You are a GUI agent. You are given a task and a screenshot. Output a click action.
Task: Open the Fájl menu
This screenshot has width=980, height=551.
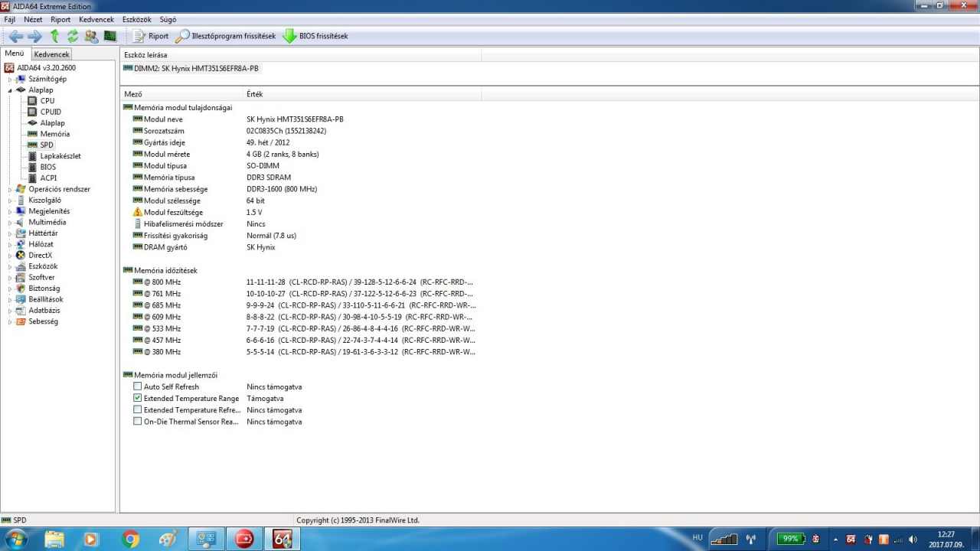[10, 19]
